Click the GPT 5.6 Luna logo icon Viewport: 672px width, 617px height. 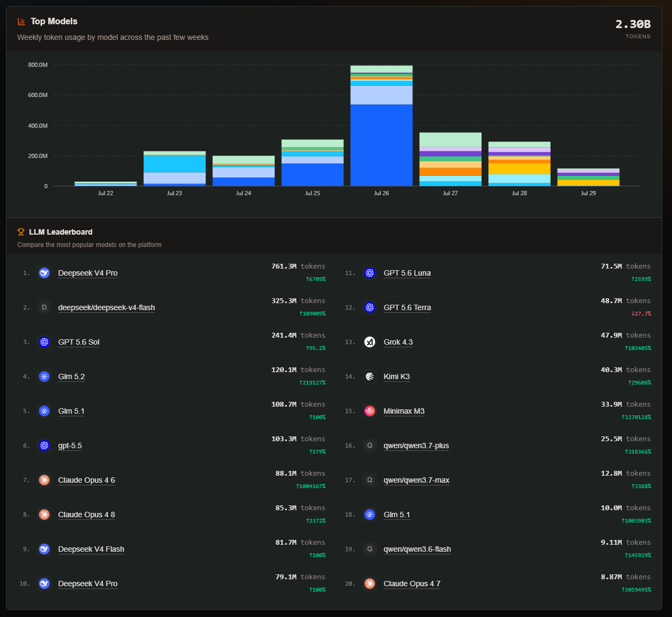point(370,273)
